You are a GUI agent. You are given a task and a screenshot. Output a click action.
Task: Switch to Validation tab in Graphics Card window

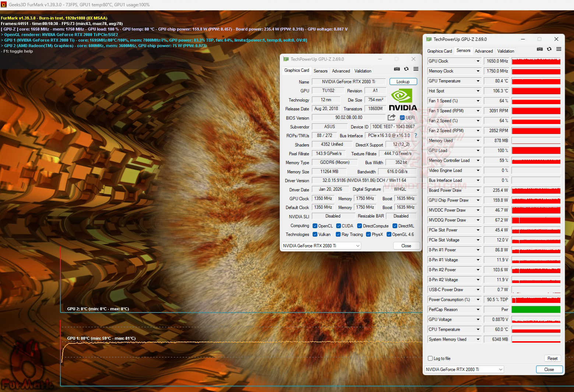[363, 71]
